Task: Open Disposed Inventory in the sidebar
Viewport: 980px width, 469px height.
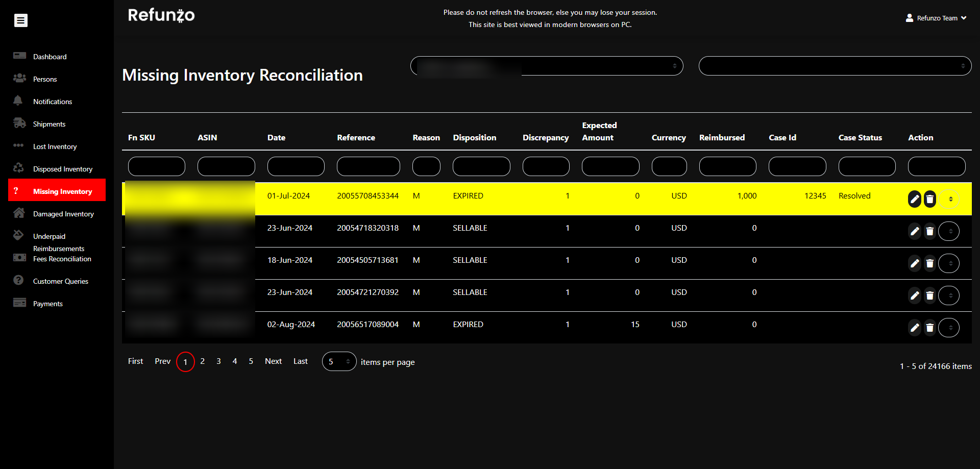Action: (63, 169)
